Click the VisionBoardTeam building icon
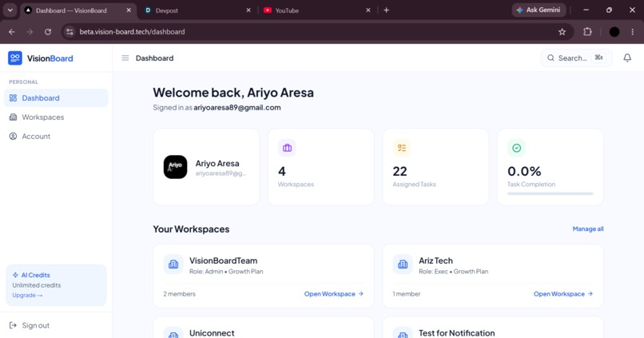Image resolution: width=644 pixels, height=338 pixels. coord(173,264)
